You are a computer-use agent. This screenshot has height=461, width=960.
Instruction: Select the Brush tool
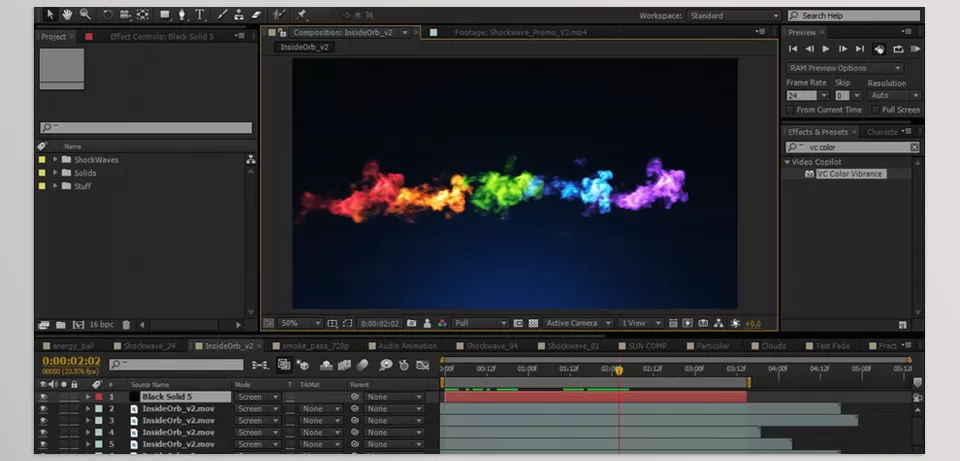point(222,14)
